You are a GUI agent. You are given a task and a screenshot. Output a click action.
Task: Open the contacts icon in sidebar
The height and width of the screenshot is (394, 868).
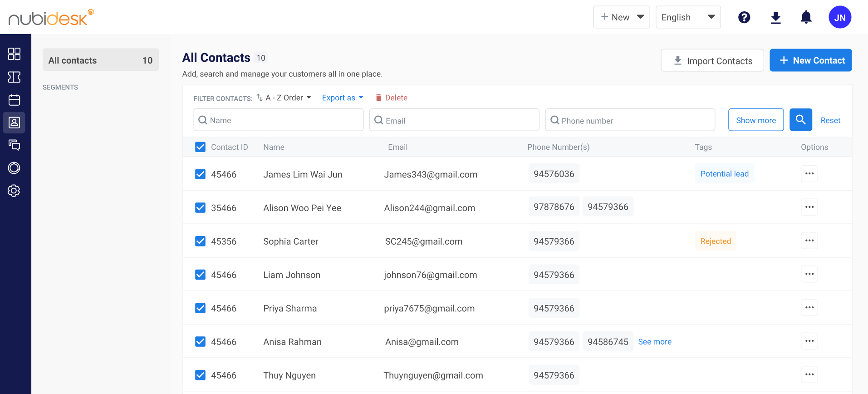14,123
